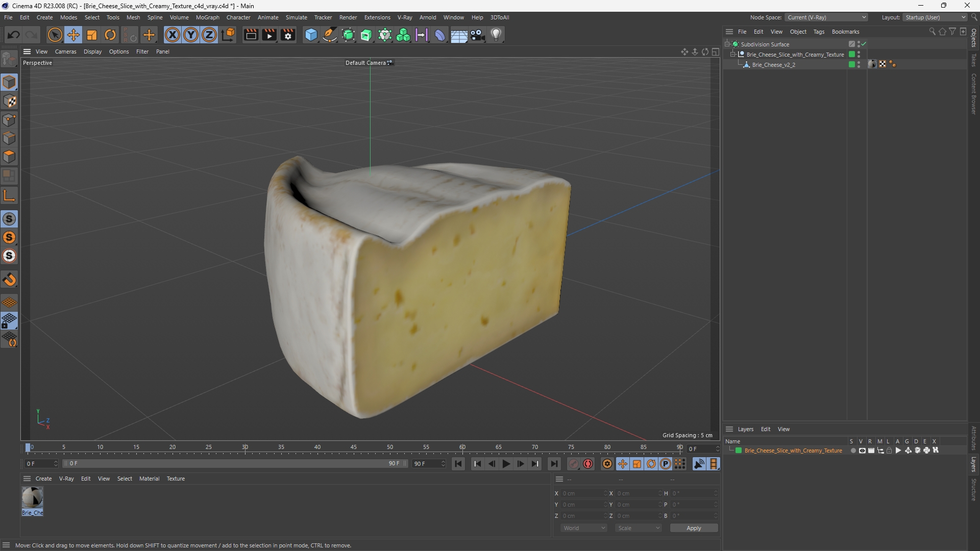Select the Move tool
Viewport: 980px width, 551px height.
pyautogui.click(x=73, y=35)
